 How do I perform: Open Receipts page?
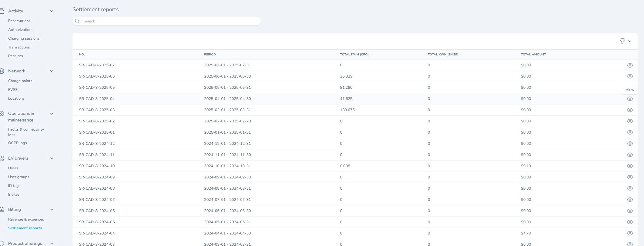[15, 56]
